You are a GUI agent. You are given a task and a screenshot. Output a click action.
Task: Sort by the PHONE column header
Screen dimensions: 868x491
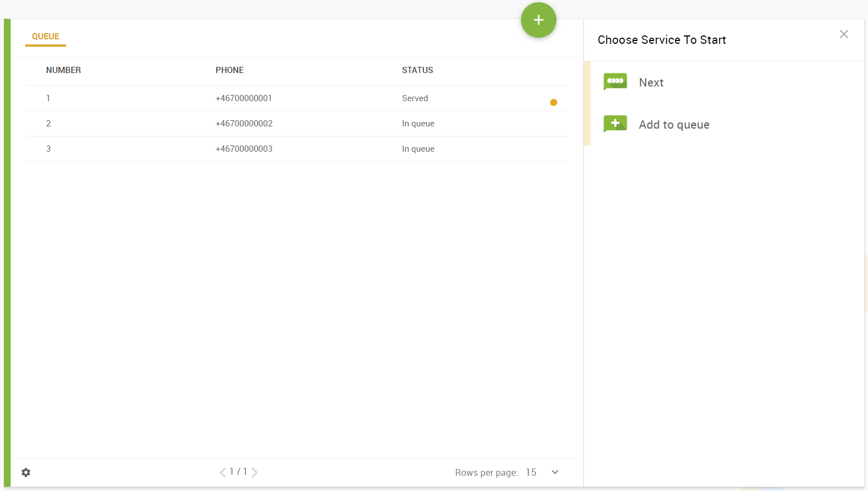click(230, 70)
